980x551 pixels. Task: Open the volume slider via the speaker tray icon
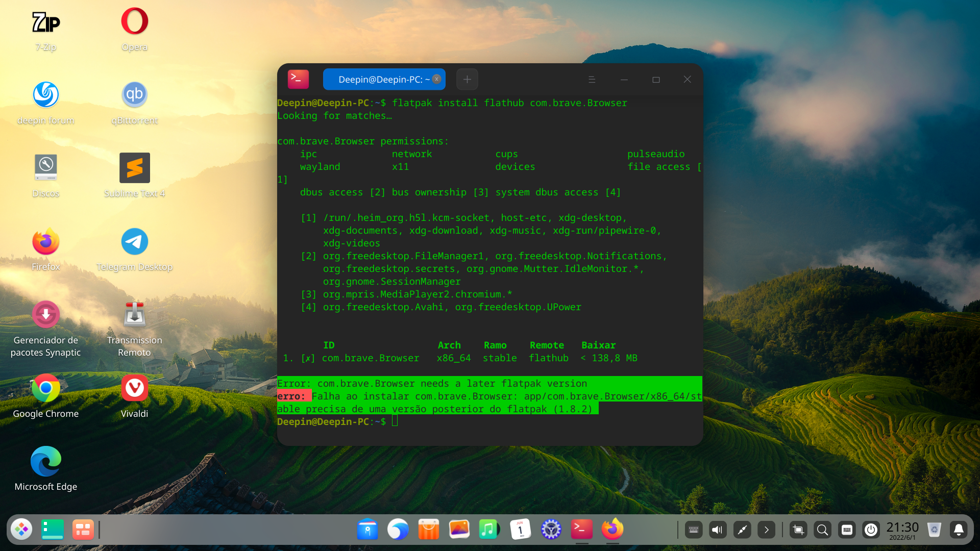pyautogui.click(x=718, y=530)
